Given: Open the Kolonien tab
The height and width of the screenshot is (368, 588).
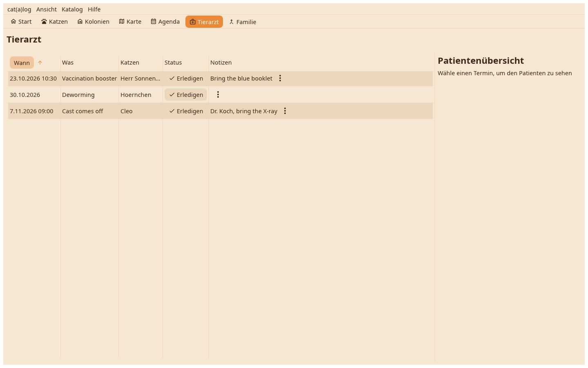Looking at the screenshot, I should point(94,22).
